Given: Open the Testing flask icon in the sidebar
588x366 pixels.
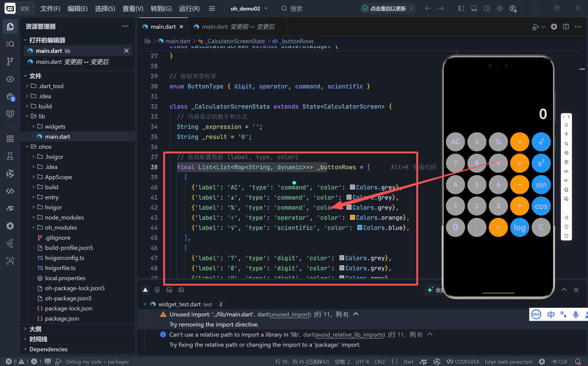Looking at the screenshot, I should tap(10, 156).
